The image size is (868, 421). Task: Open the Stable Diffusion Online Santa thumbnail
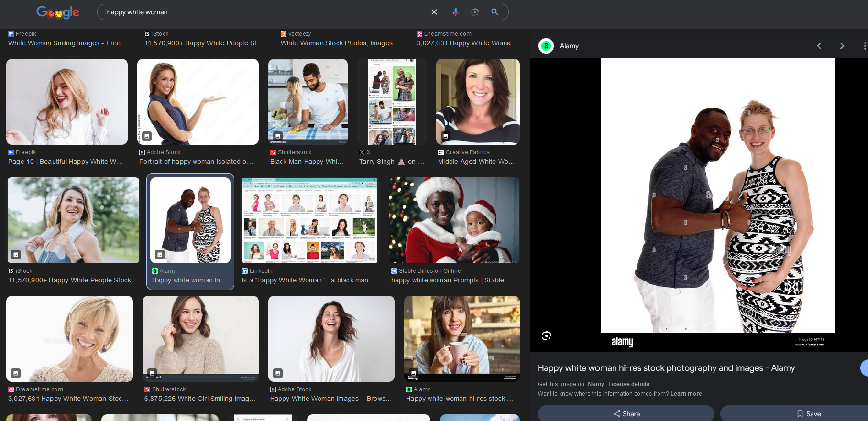[x=454, y=220]
